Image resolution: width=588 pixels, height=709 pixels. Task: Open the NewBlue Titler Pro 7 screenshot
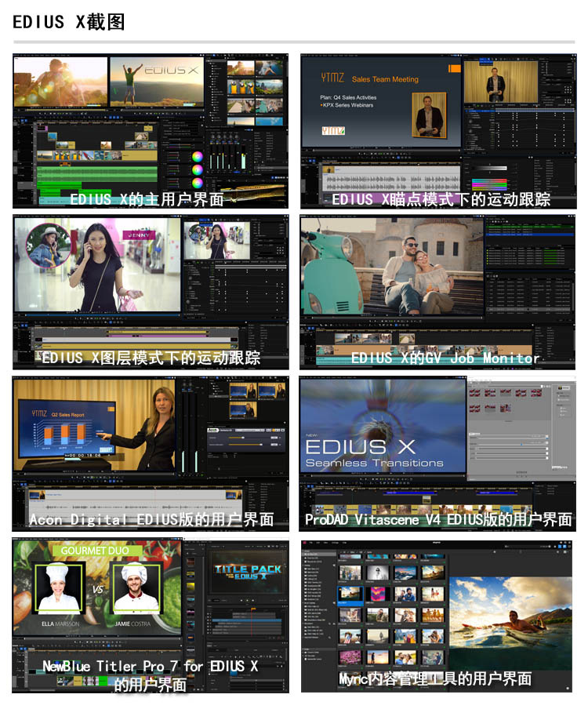click(151, 616)
